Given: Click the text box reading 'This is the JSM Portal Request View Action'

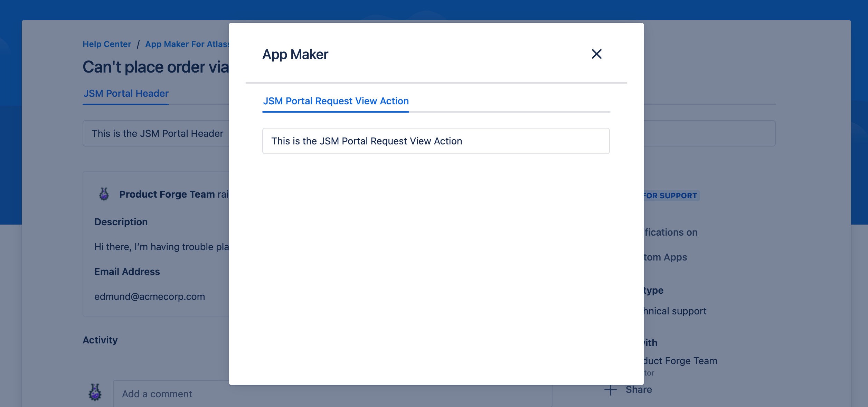Looking at the screenshot, I should coord(436,141).
